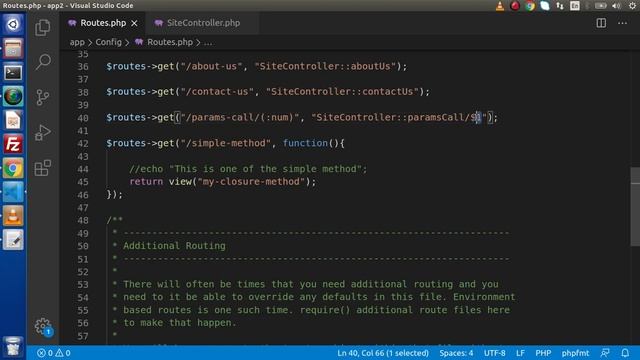
Task: Click the app breadcrumb segment
Action: (77, 42)
